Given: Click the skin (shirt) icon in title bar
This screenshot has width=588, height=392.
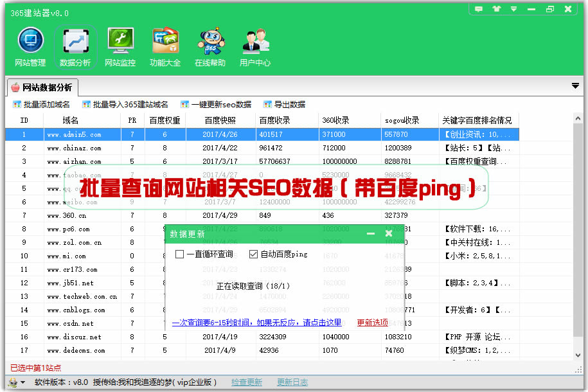Looking at the screenshot, I should [x=496, y=9].
